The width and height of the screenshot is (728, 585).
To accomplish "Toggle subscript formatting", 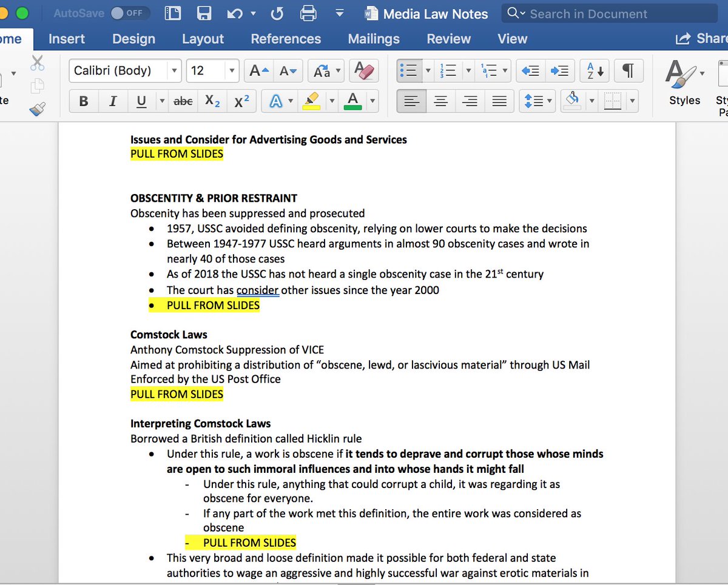I will pos(212,101).
